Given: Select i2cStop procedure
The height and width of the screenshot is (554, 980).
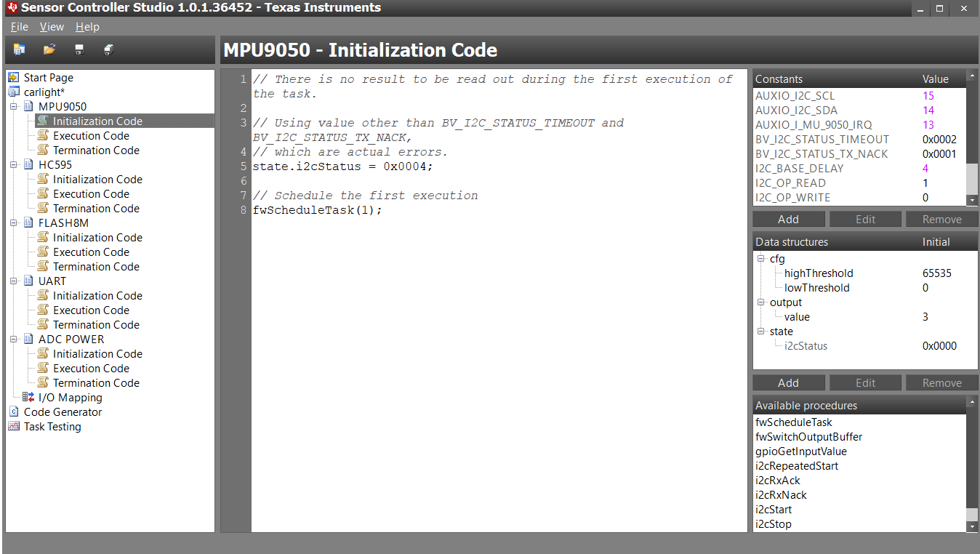Looking at the screenshot, I should point(774,524).
